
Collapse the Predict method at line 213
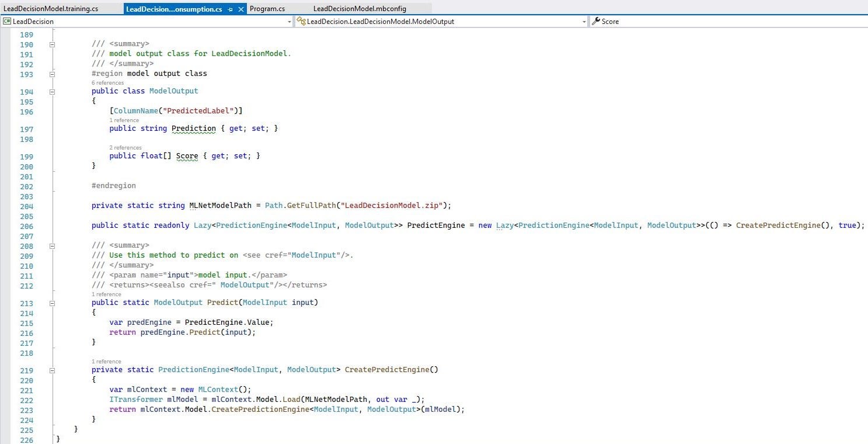point(52,303)
